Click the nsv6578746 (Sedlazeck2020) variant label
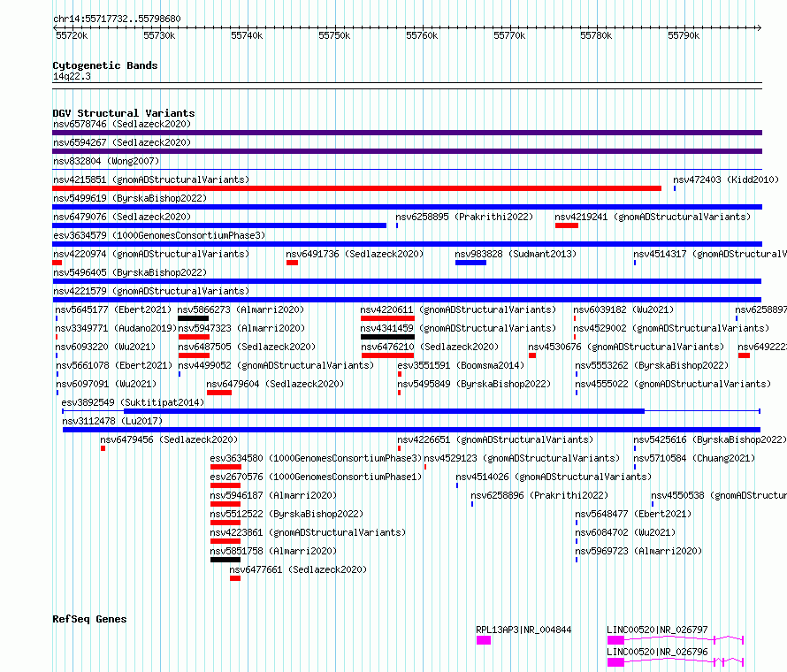Screen dimensions: 787x672 122,124
